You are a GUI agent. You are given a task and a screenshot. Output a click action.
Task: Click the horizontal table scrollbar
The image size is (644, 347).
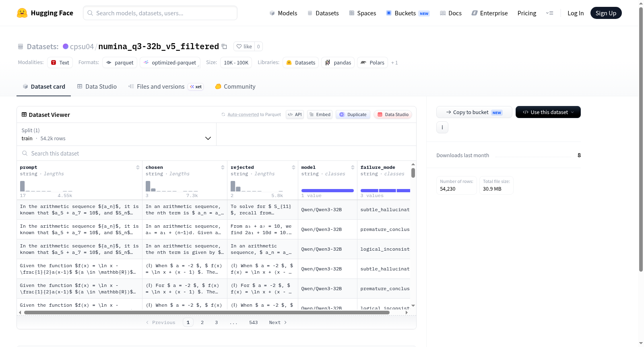click(x=207, y=312)
